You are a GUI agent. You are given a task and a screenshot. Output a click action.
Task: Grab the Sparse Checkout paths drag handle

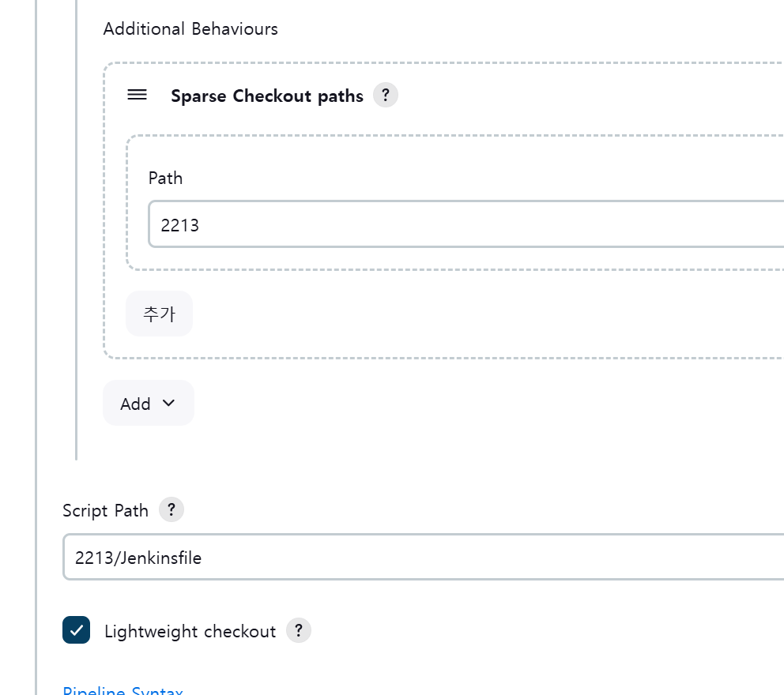(x=137, y=95)
